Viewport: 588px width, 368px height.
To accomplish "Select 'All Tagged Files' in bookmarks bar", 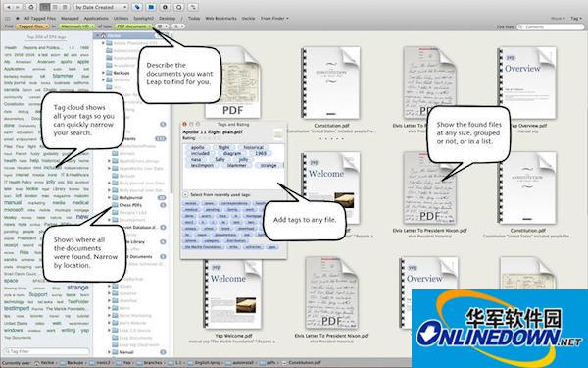I will coord(40,18).
